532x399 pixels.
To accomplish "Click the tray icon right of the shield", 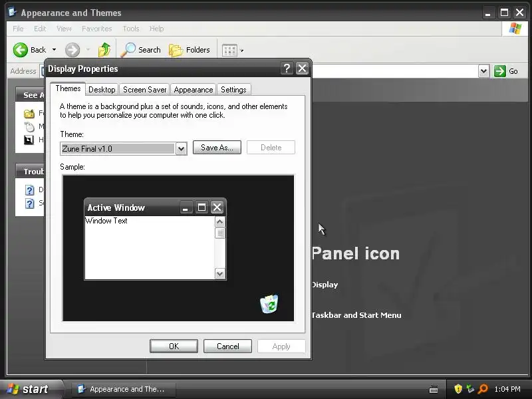I will (470, 389).
